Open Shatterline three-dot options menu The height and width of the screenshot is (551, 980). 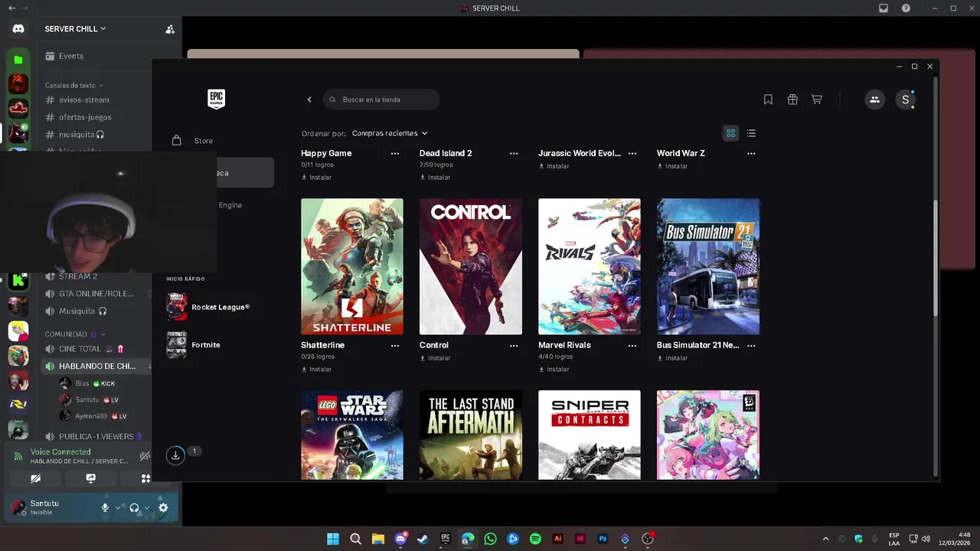[x=395, y=346]
